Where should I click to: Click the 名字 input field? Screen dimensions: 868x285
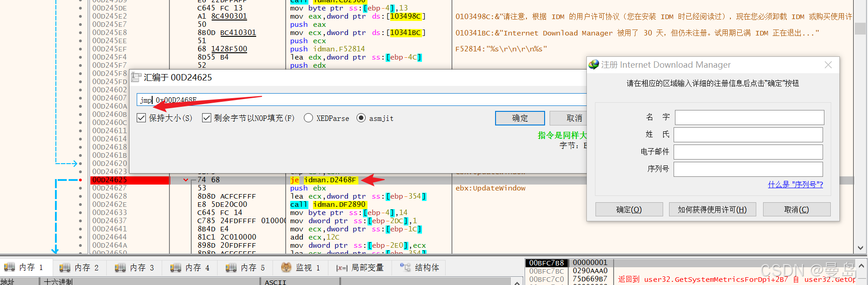pyautogui.click(x=749, y=117)
